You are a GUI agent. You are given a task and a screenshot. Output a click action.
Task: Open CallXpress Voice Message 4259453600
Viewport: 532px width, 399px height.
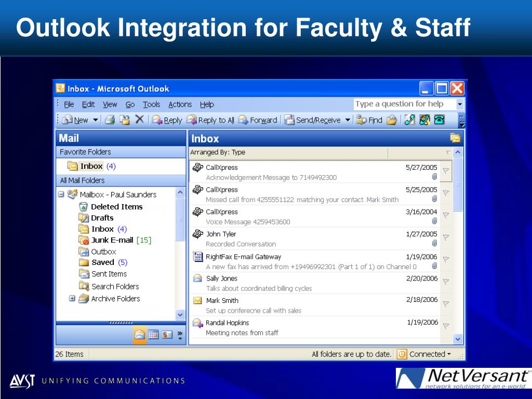(x=315, y=217)
